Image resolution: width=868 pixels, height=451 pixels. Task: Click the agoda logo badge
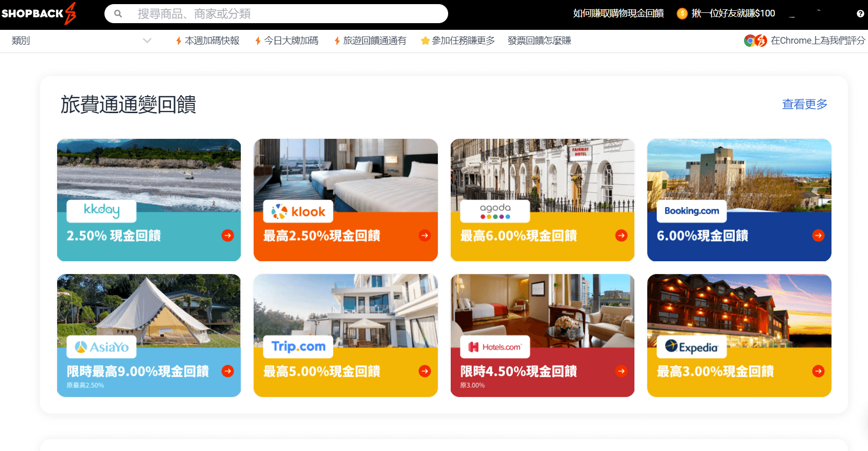click(495, 211)
